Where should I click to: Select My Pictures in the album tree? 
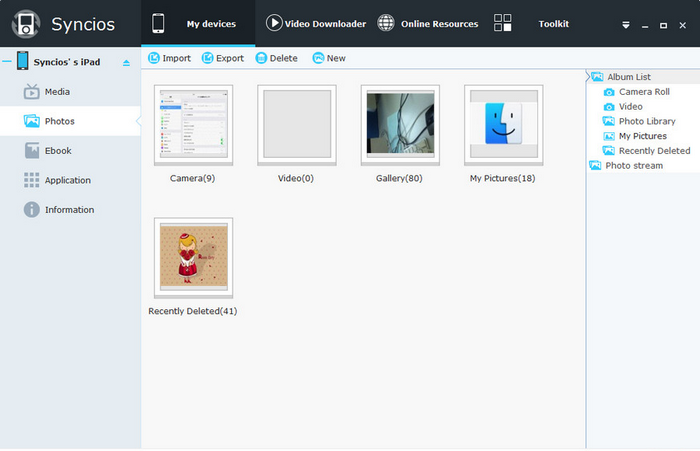pos(642,136)
